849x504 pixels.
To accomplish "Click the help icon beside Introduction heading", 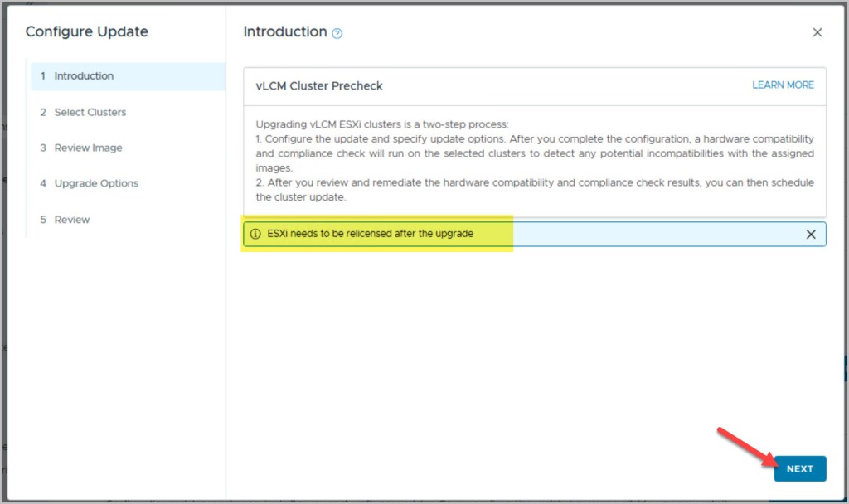I will (x=337, y=33).
